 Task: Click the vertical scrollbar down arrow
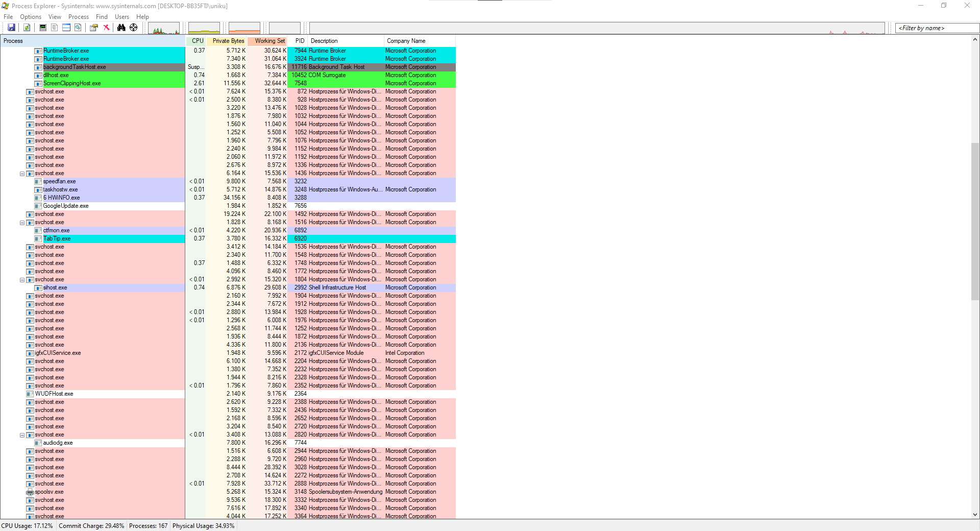pos(975,515)
